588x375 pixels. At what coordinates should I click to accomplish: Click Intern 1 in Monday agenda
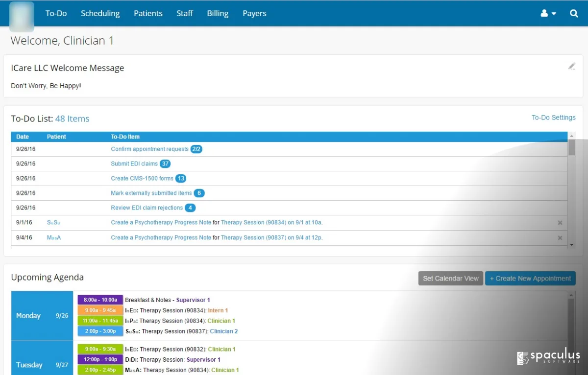point(218,310)
